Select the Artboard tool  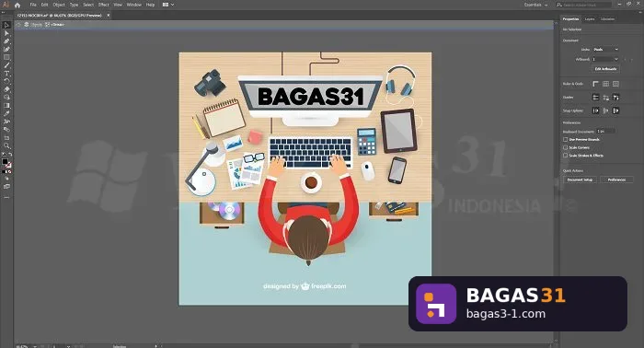(6, 138)
